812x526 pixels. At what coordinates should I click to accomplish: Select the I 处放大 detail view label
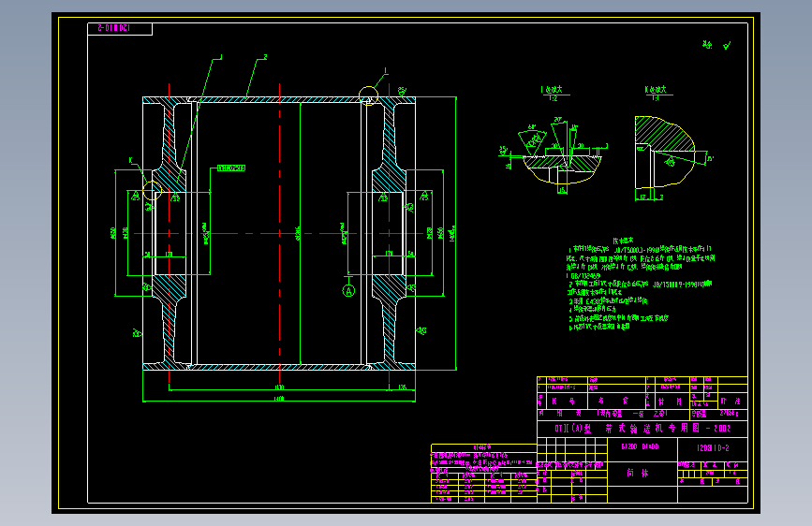tap(552, 90)
